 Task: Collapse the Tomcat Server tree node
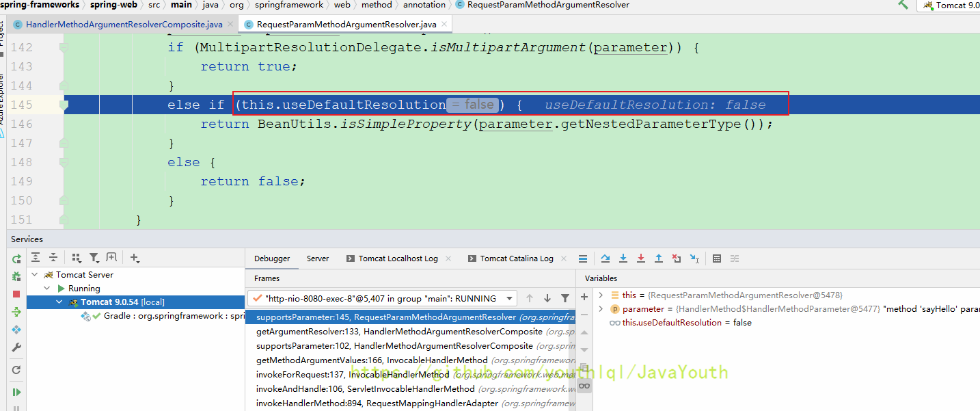tap(36, 275)
